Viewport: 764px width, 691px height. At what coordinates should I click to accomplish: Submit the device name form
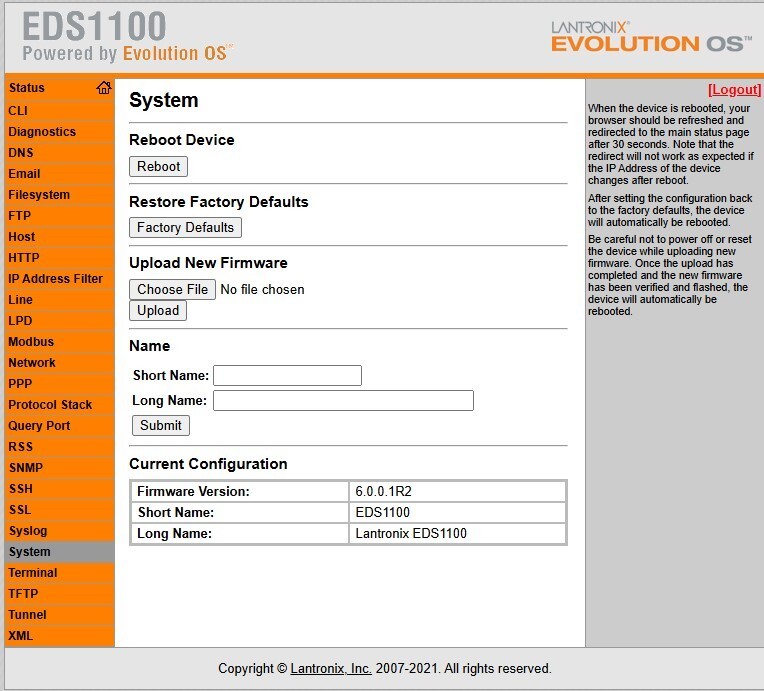(x=161, y=425)
